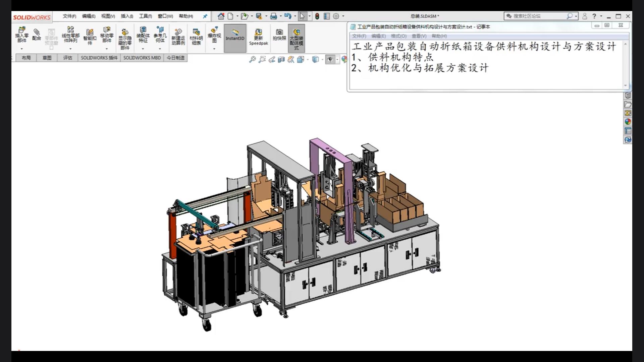This screenshot has height=362, width=644.
Task: Toggle the Hide/Show Items eye icon
Action: 330,59
